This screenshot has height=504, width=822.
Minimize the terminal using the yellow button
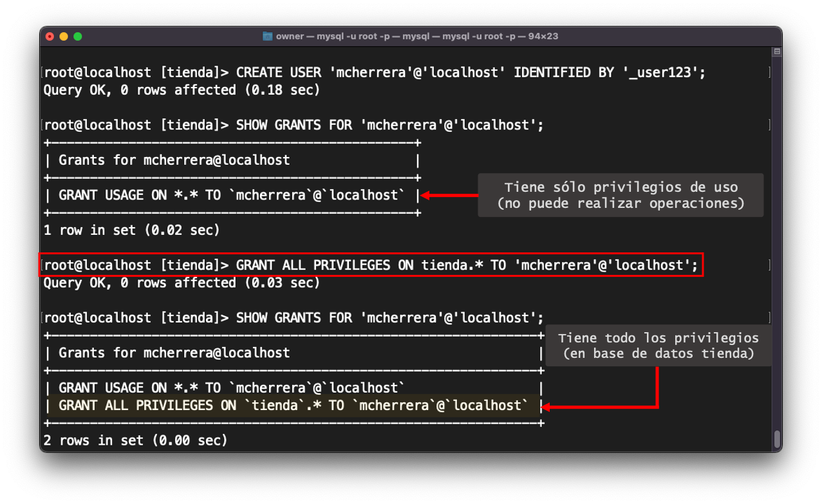point(64,37)
